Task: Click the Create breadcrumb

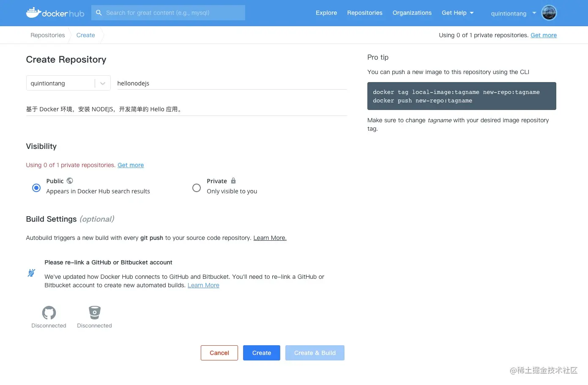Action: 86,35
